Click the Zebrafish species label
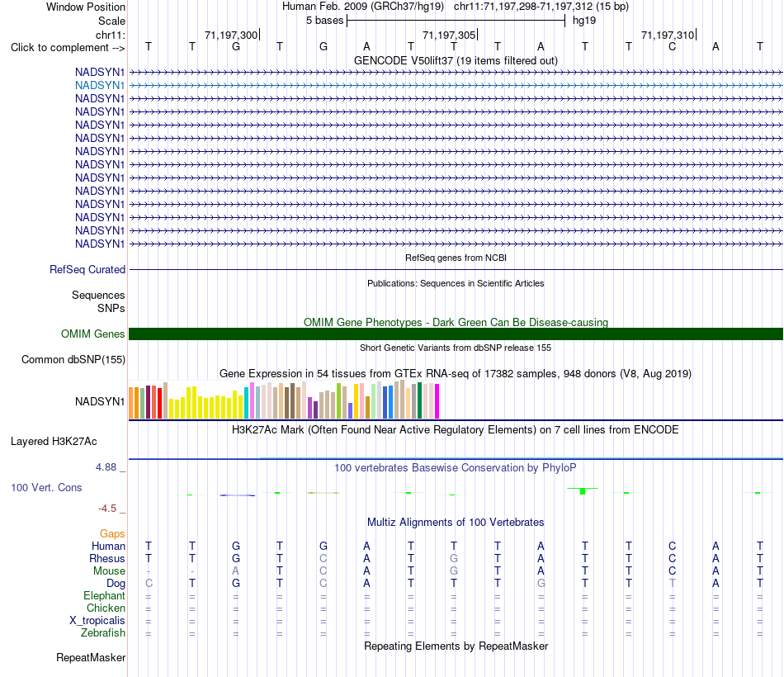Screen dimensions: 784x677 tap(103, 633)
